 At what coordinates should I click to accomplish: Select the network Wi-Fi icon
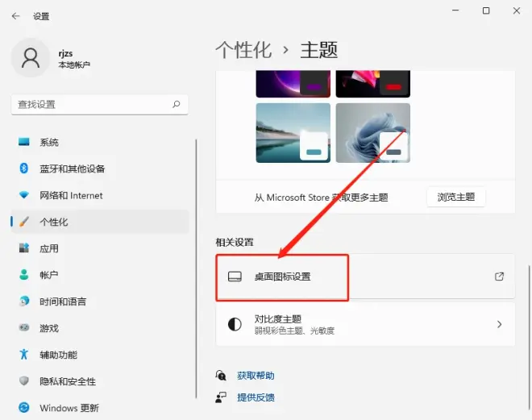pyautogui.click(x=23, y=195)
